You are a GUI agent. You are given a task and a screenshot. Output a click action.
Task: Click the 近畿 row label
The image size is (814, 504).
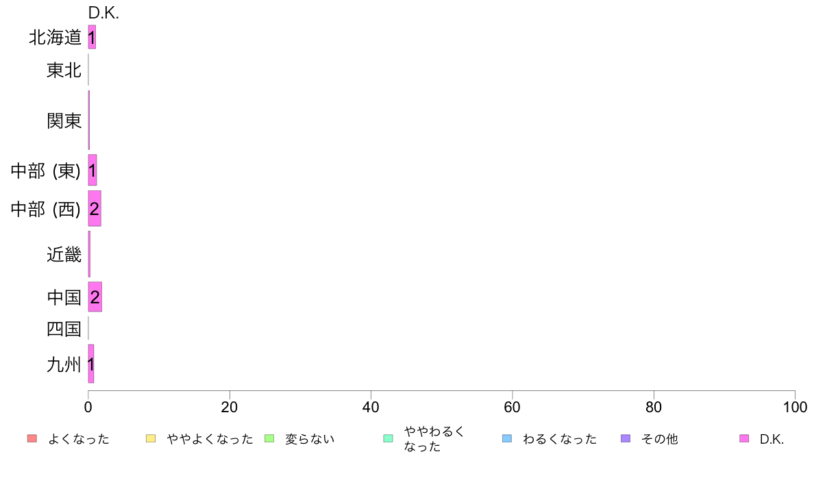coord(64,254)
